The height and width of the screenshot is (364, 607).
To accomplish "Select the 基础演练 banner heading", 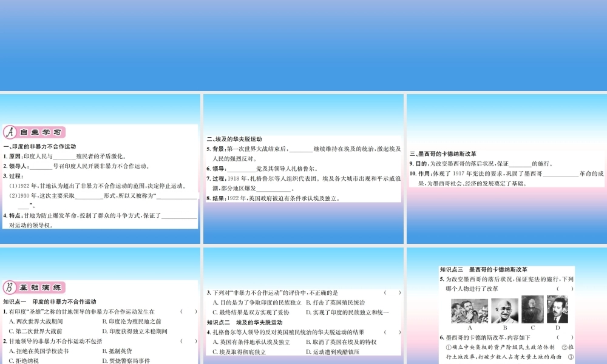I will tap(40, 288).
